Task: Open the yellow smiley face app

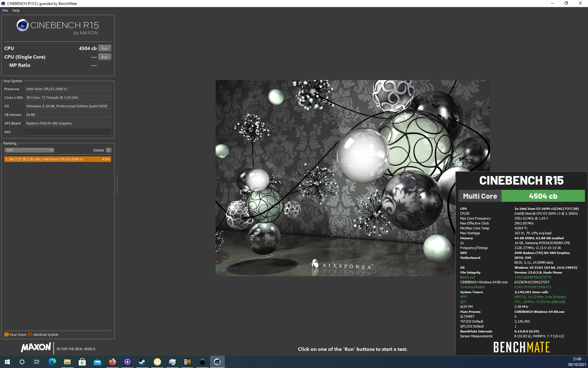Action: [157, 362]
